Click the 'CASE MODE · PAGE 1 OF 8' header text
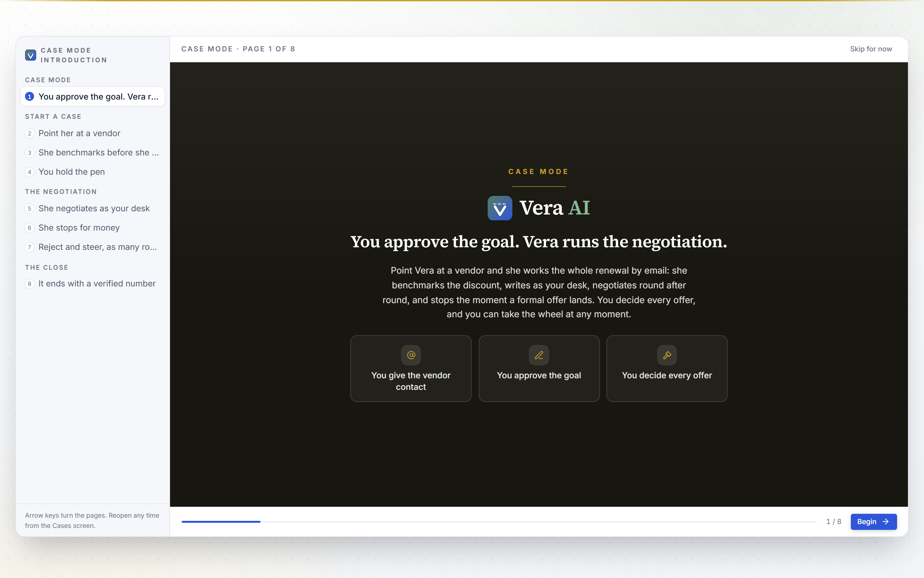924x578 pixels. (x=238, y=49)
